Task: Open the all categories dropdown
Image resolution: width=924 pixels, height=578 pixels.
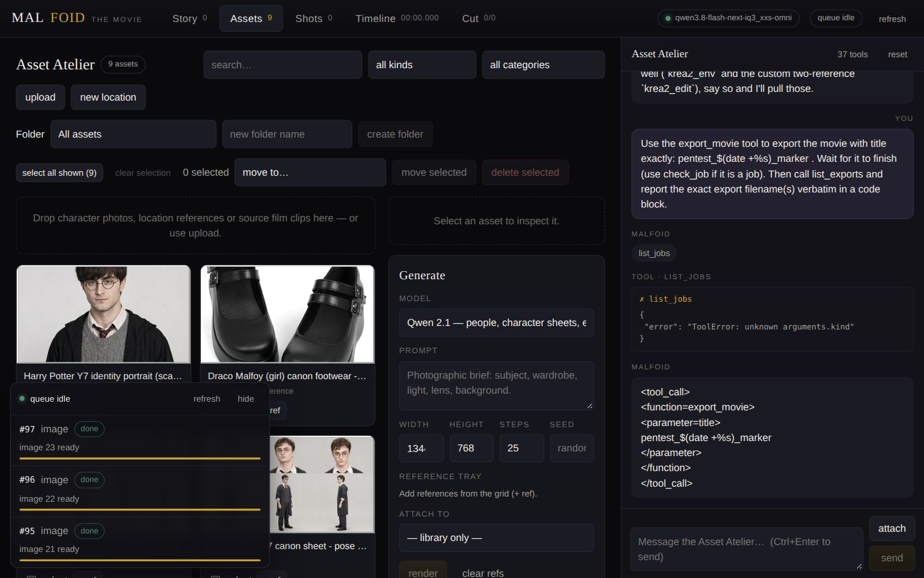Action: [x=543, y=65]
